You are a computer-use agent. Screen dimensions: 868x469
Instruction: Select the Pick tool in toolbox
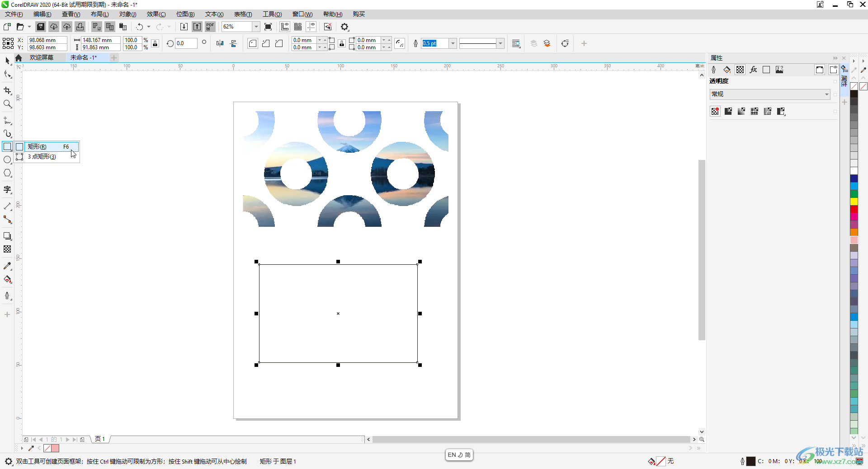7,61
